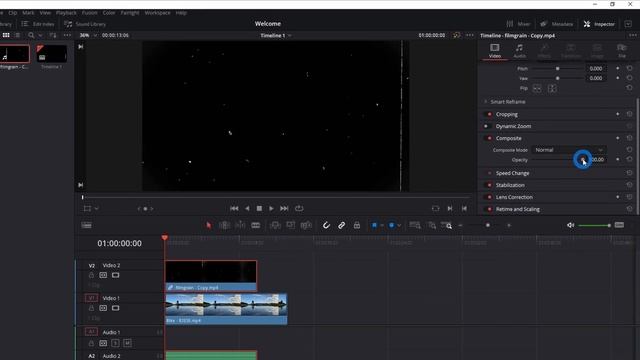640x360 pixels.
Task: Adjust the green volume slider
Action: (x=594, y=225)
